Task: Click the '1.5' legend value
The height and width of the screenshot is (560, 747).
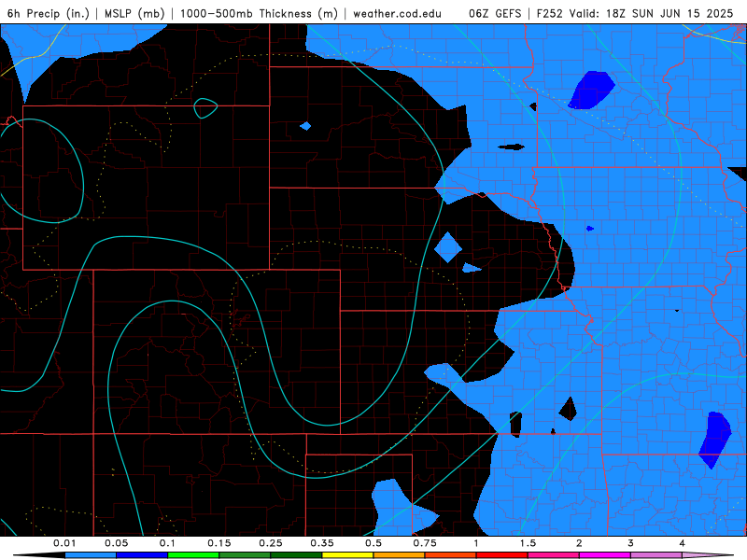Action: click(528, 543)
